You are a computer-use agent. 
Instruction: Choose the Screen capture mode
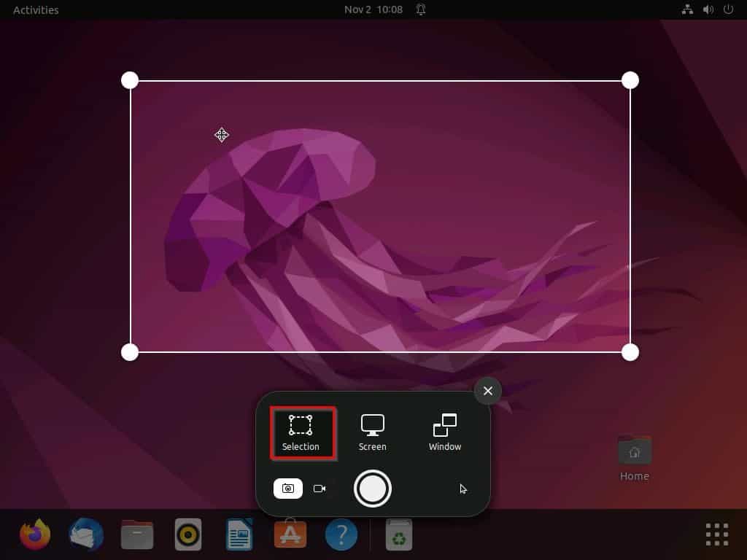pos(373,433)
